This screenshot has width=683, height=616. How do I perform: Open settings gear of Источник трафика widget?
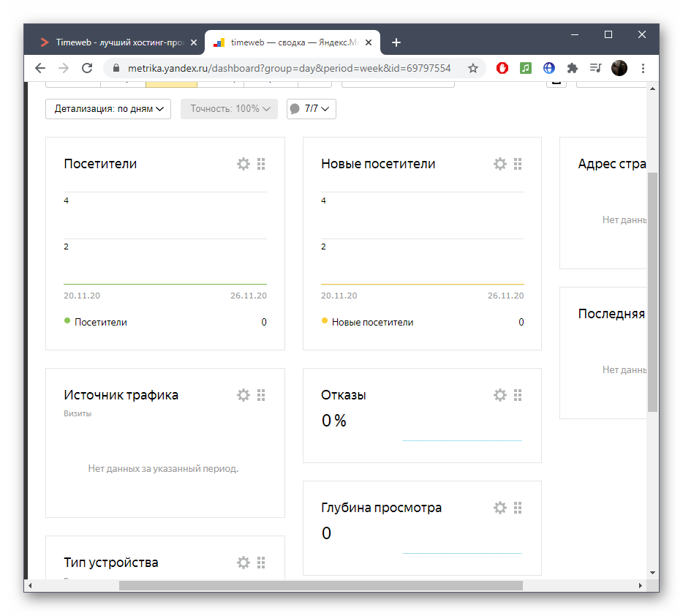click(x=244, y=395)
